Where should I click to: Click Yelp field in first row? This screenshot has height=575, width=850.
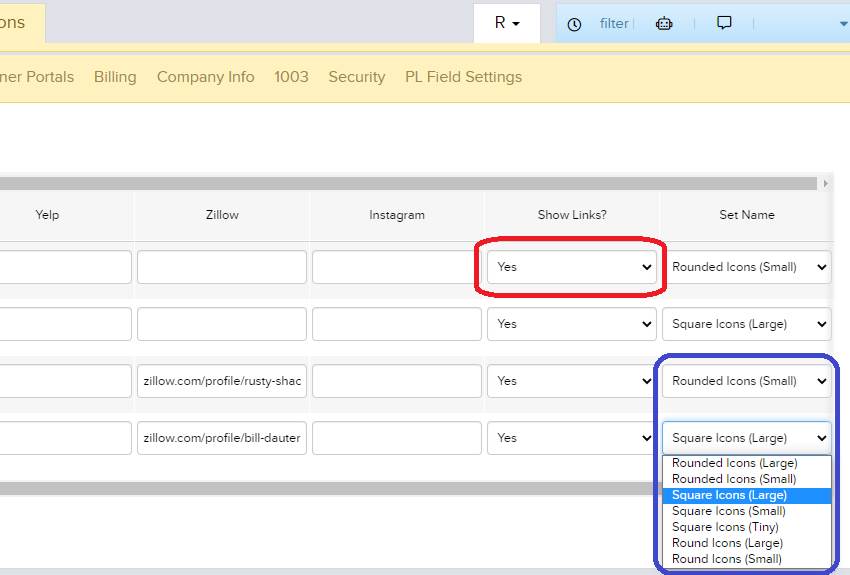click(65, 267)
